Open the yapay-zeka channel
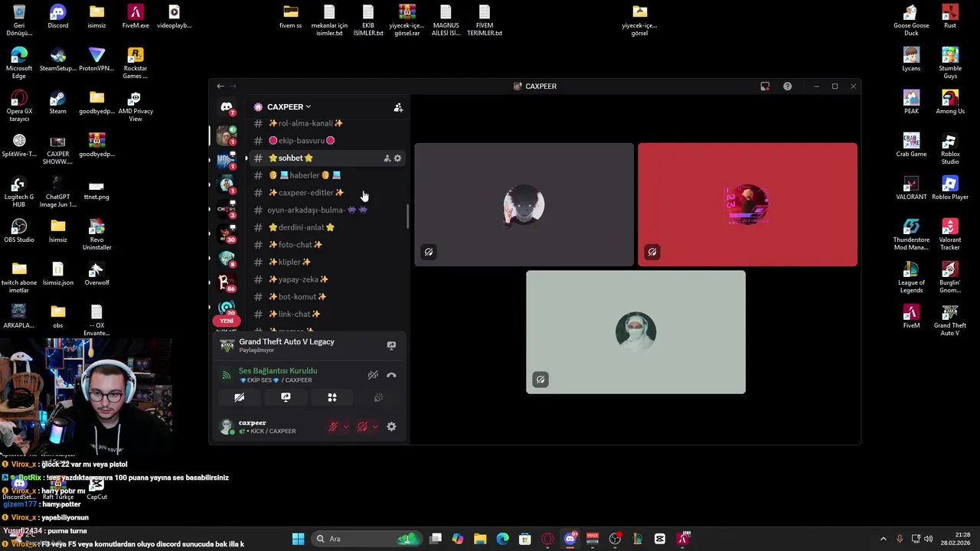This screenshot has width=980, height=551. pyautogui.click(x=327, y=279)
